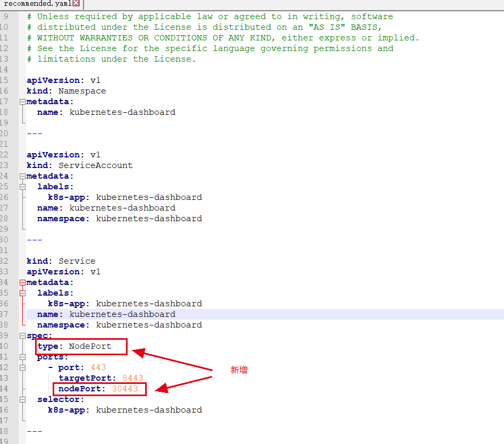The height and width of the screenshot is (444, 504).
Task: Click the 'port: 443' value
Action: coord(98,367)
